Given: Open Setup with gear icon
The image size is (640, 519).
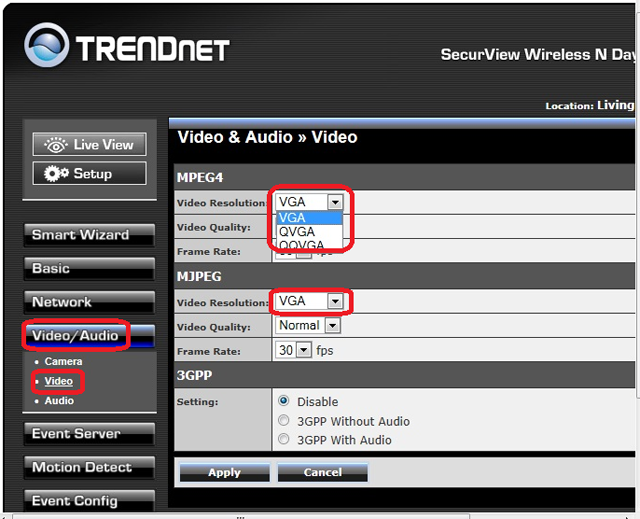Looking at the screenshot, I should pos(90,174).
